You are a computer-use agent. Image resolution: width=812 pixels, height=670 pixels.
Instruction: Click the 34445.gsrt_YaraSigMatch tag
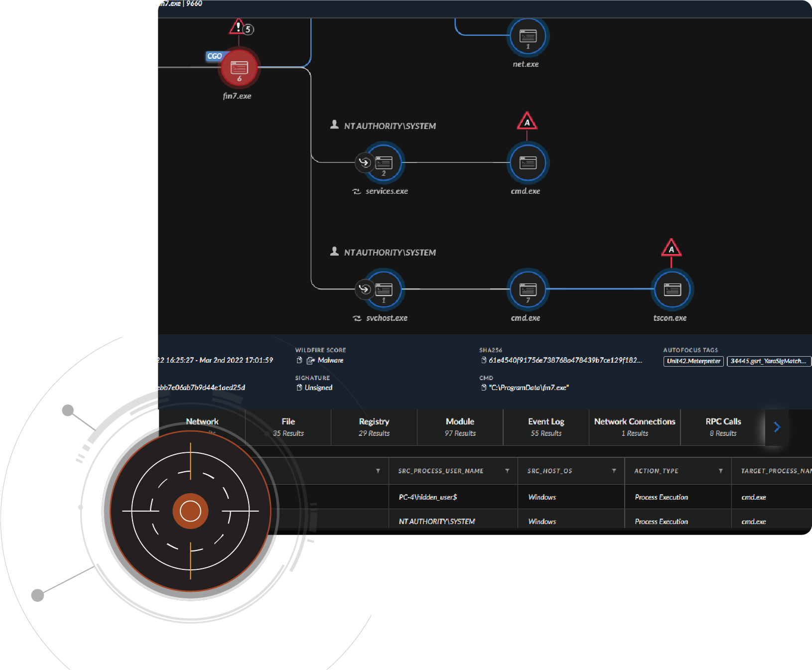(769, 361)
